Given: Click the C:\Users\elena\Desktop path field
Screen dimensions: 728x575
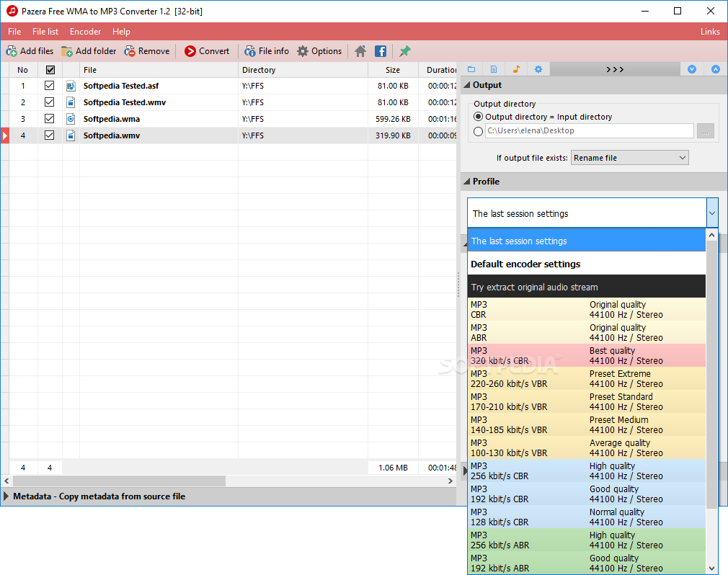Looking at the screenshot, I should coord(590,131).
